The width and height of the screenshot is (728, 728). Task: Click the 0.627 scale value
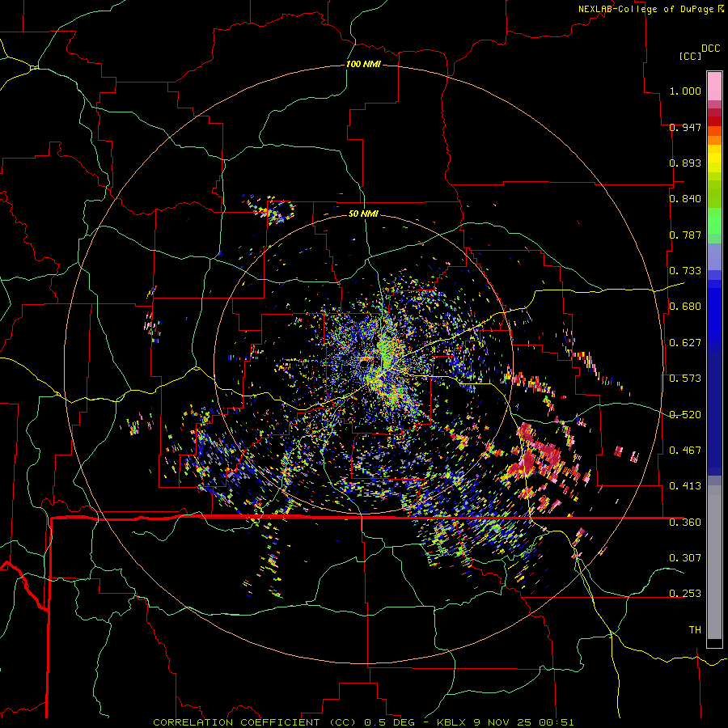tap(685, 343)
